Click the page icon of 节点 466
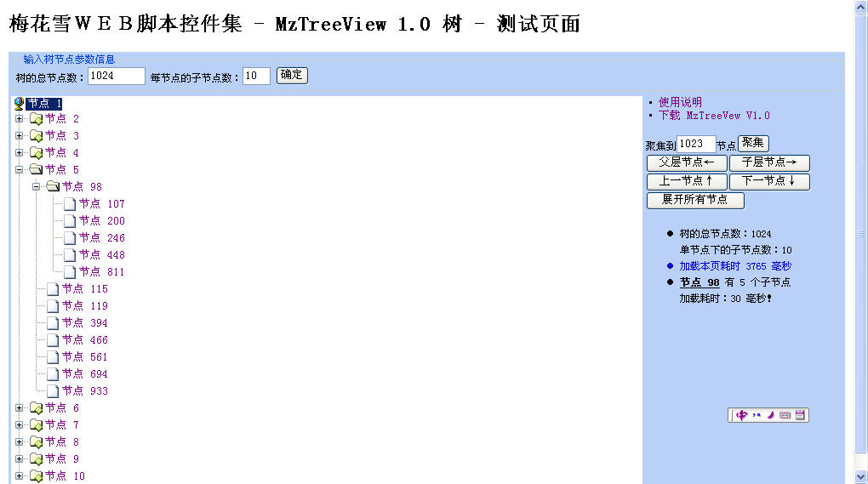 [x=53, y=340]
